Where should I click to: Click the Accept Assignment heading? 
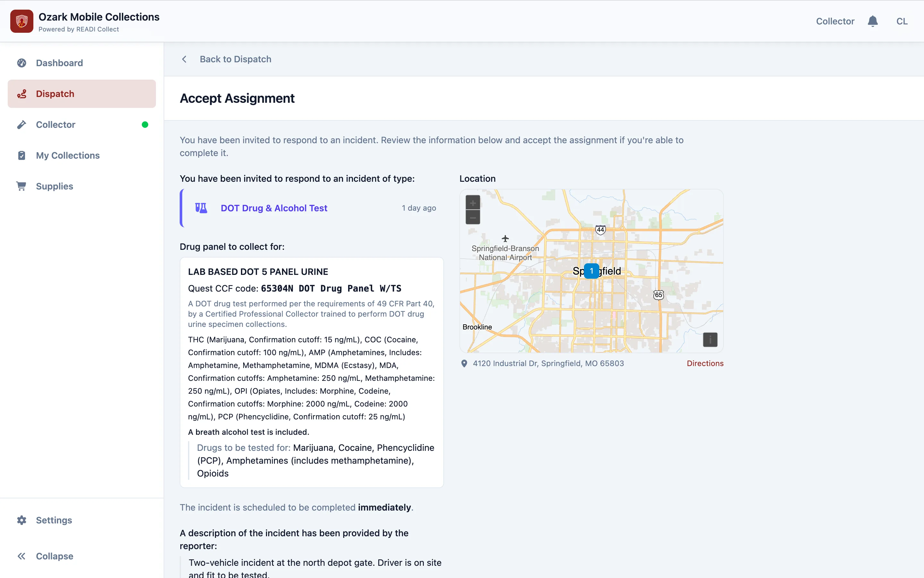coord(237,98)
